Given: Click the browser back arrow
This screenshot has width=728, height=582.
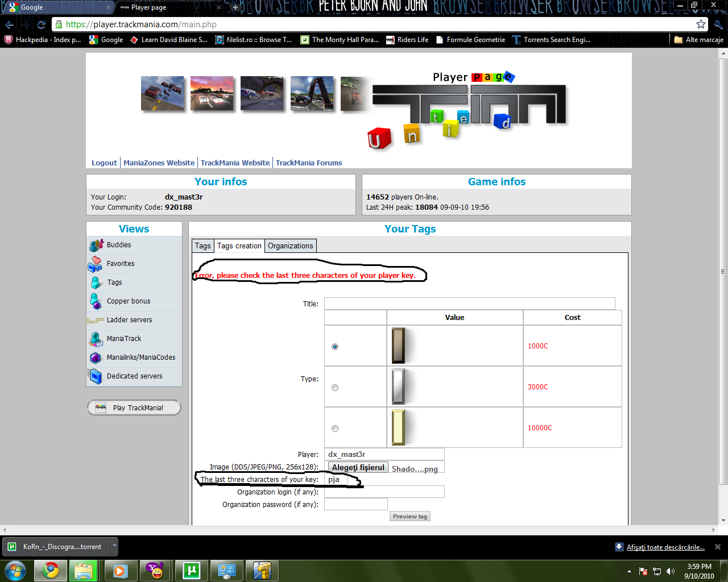Looking at the screenshot, I should coord(9,24).
